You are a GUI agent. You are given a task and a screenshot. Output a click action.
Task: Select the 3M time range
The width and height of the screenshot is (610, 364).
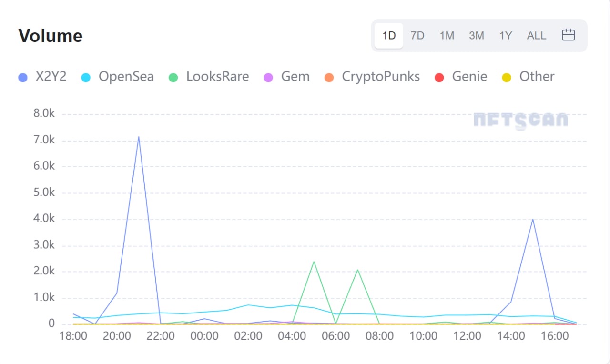pyautogui.click(x=476, y=36)
